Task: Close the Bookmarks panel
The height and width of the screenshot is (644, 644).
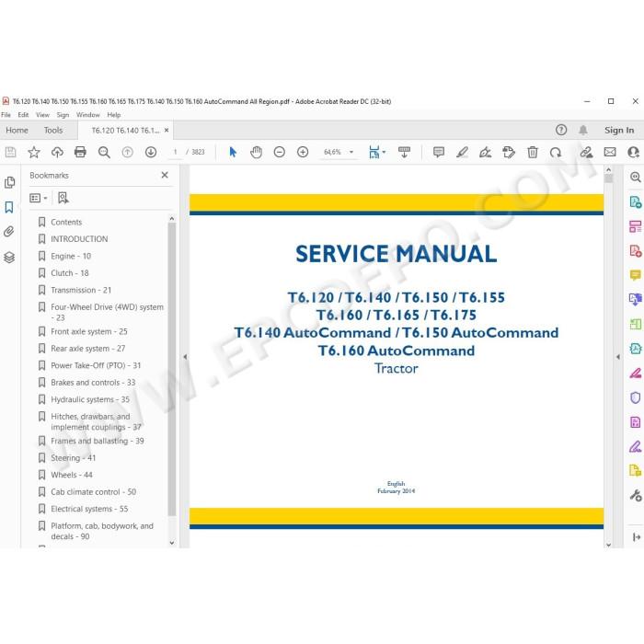Action: [x=165, y=175]
